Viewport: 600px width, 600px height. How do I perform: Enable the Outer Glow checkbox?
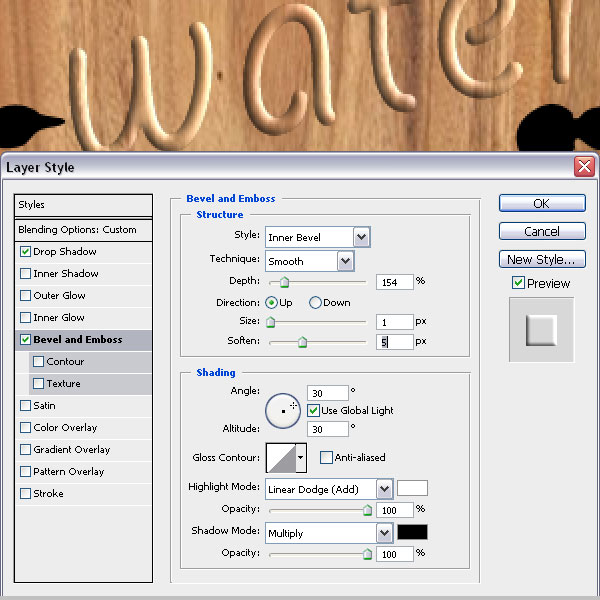pyautogui.click(x=25, y=295)
